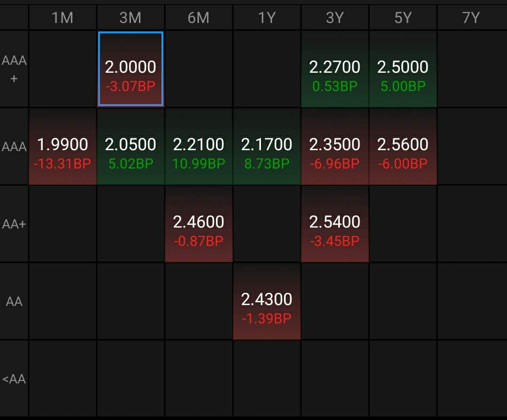Viewport: 507px width, 420px height.
Task: Select the 6M tenor column header
Action: (199, 18)
